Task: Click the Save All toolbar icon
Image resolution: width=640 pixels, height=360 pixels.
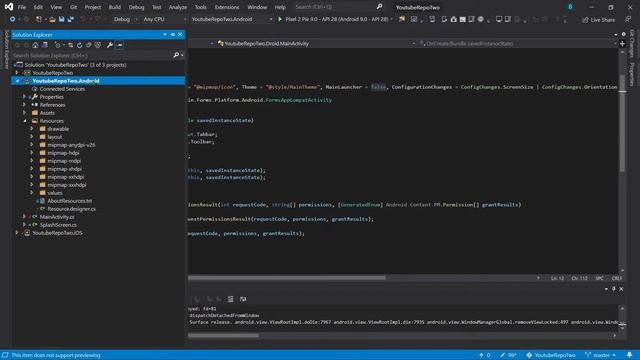Action: click(x=71, y=19)
